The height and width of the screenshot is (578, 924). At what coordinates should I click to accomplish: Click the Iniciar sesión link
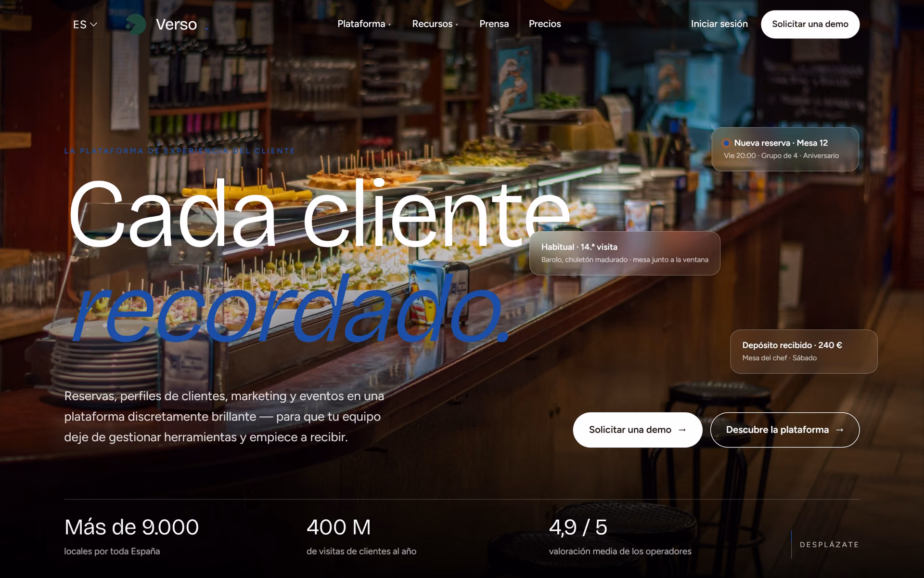tap(719, 24)
